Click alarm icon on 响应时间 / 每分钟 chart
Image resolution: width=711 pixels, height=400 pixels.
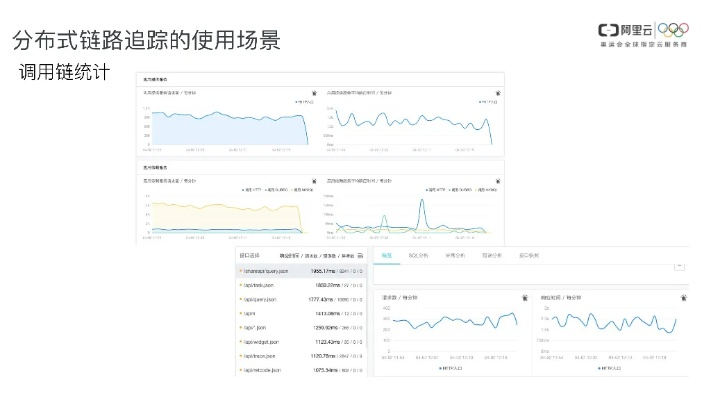[x=685, y=297]
